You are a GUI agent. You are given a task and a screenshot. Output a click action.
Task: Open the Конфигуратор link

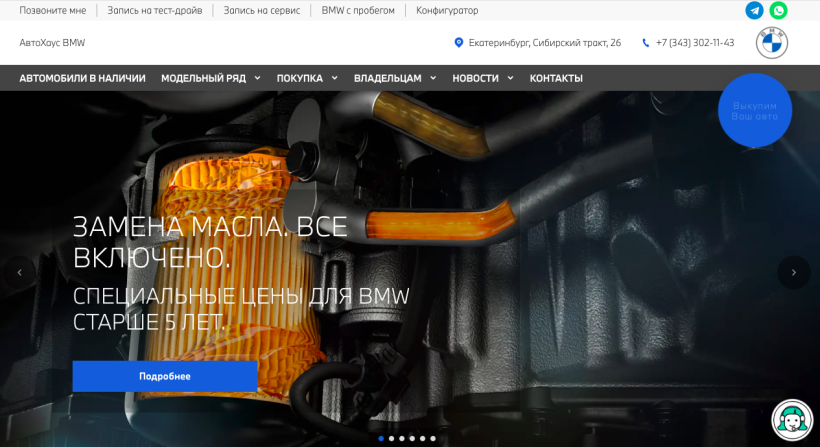tap(447, 10)
